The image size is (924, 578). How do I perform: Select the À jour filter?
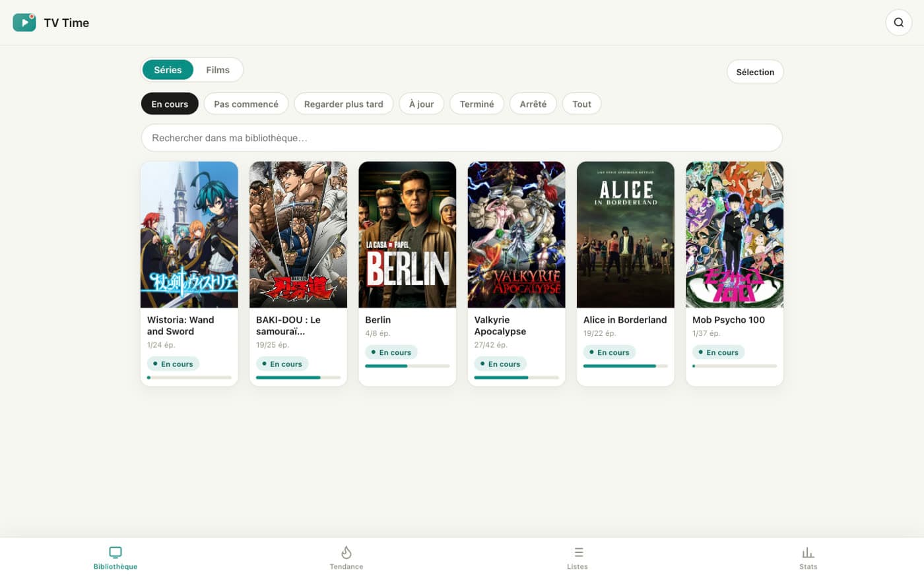(x=421, y=104)
